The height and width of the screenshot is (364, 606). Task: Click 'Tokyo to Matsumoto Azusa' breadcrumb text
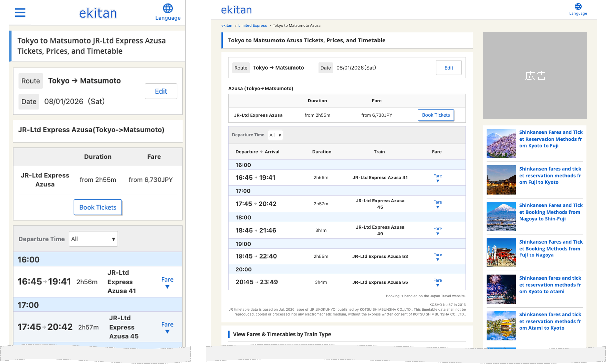(296, 25)
